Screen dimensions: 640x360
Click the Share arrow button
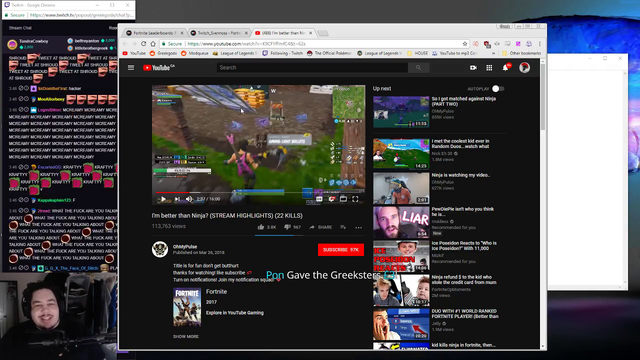(320, 227)
